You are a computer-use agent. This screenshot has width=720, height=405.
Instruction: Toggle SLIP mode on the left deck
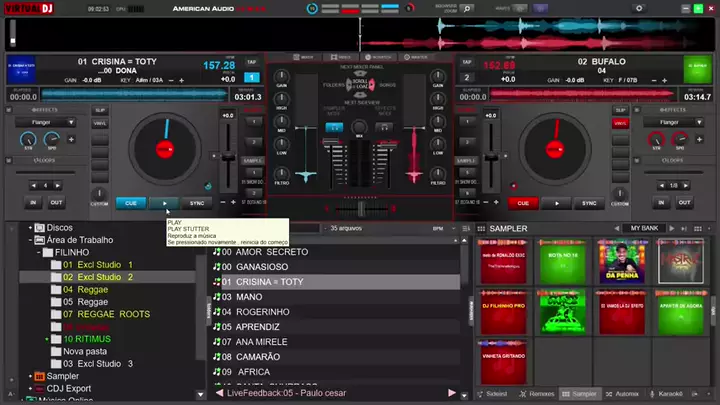point(100,109)
